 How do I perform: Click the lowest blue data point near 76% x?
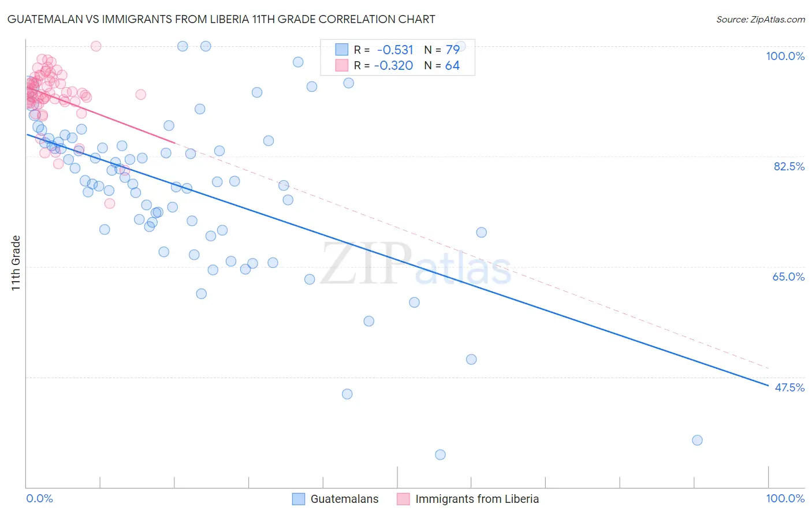[x=440, y=454]
